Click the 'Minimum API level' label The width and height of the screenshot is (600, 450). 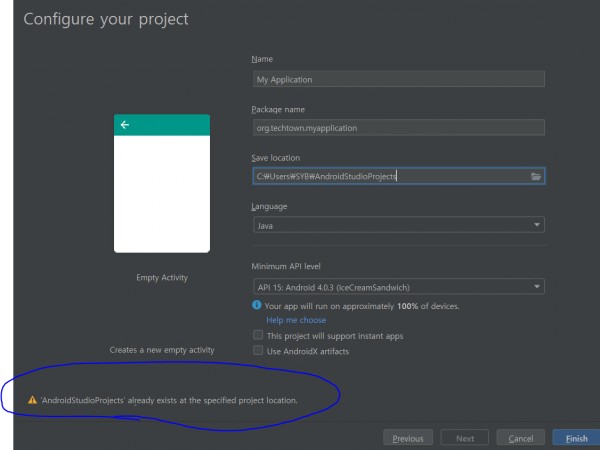coord(286,266)
